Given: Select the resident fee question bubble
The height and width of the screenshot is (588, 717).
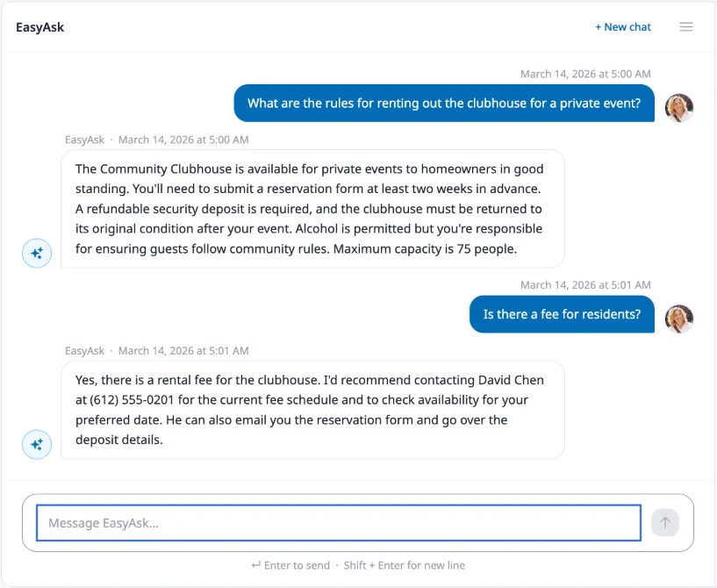Looking at the screenshot, I should [x=562, y=314].
